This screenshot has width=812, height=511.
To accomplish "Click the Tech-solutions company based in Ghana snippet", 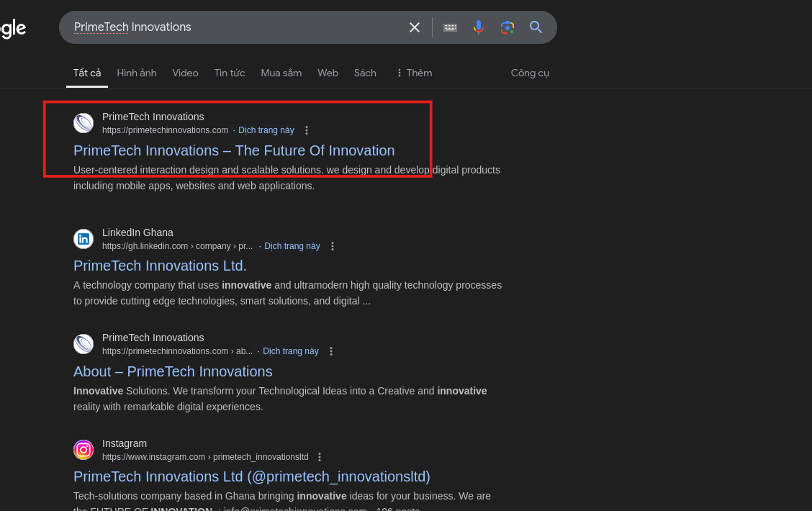I will [282, 501].
